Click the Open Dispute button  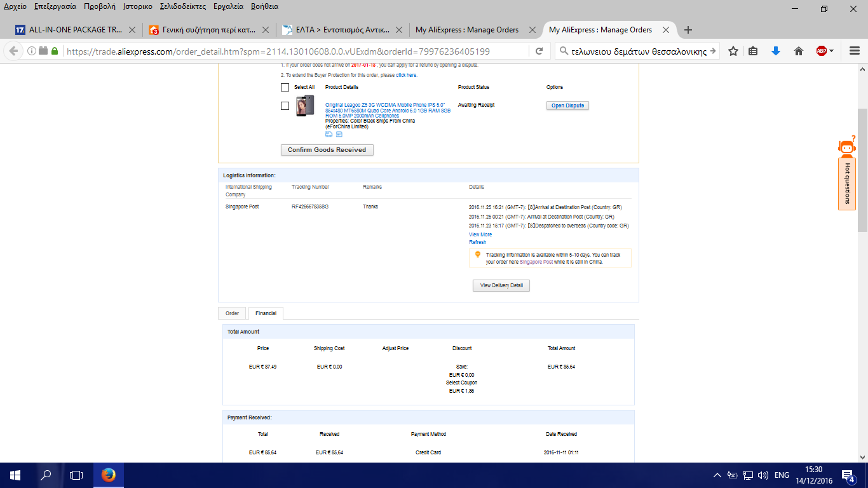coord(567,105)
